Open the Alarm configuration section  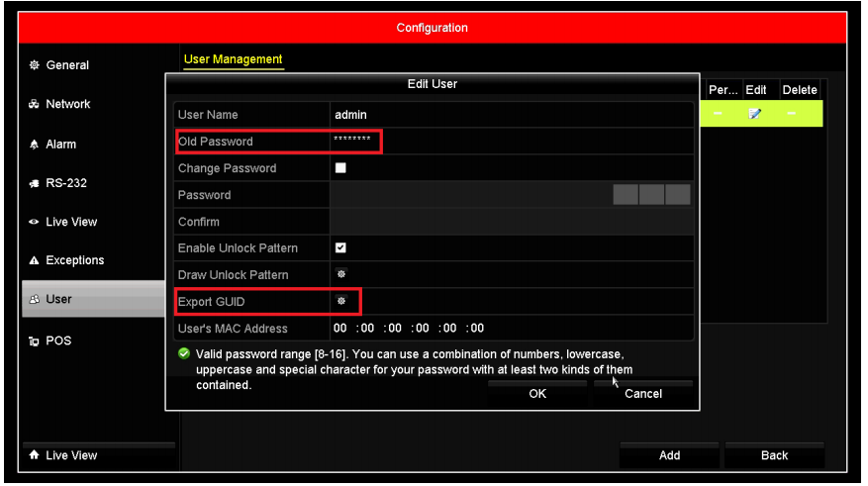61,145
